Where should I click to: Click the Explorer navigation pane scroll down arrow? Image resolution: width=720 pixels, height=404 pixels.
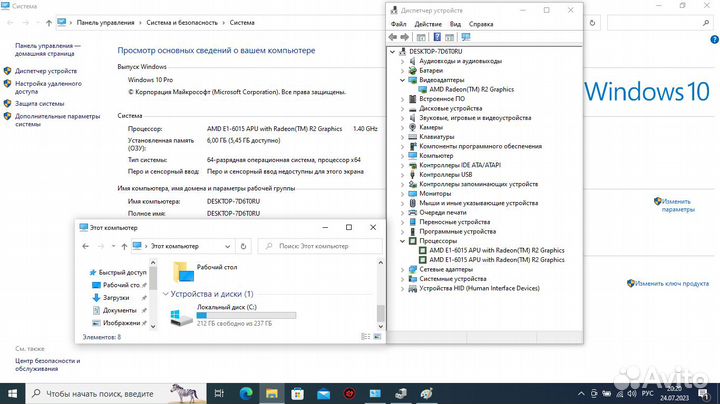tap(153, 326)
